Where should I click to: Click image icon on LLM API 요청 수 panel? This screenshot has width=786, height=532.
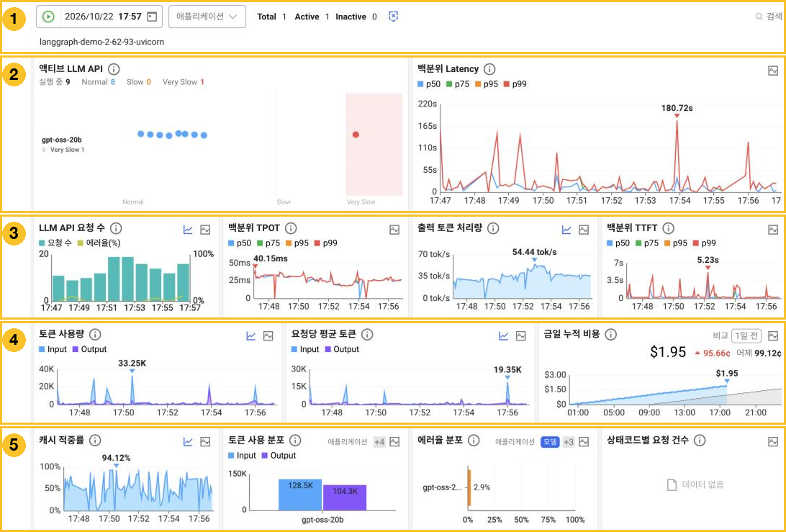204,230
